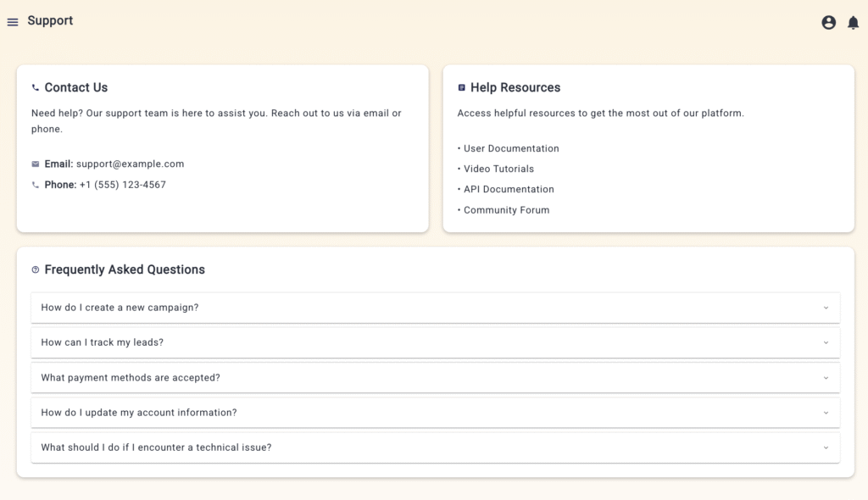868x500 pixels.
Task: Visit the Community Forum link
Action: click(x=506, y=210)
